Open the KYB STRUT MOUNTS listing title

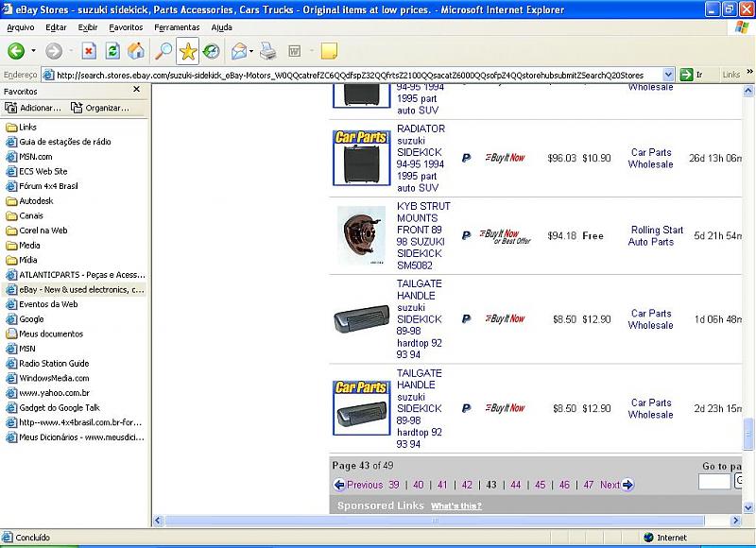click(x=423, y=235)
